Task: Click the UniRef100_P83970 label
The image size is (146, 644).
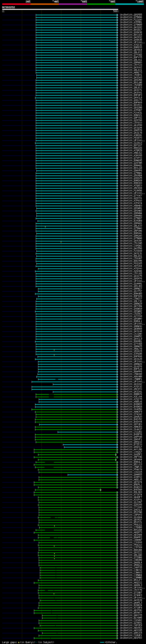Action: pyautogui.click(x=131, y=138)
